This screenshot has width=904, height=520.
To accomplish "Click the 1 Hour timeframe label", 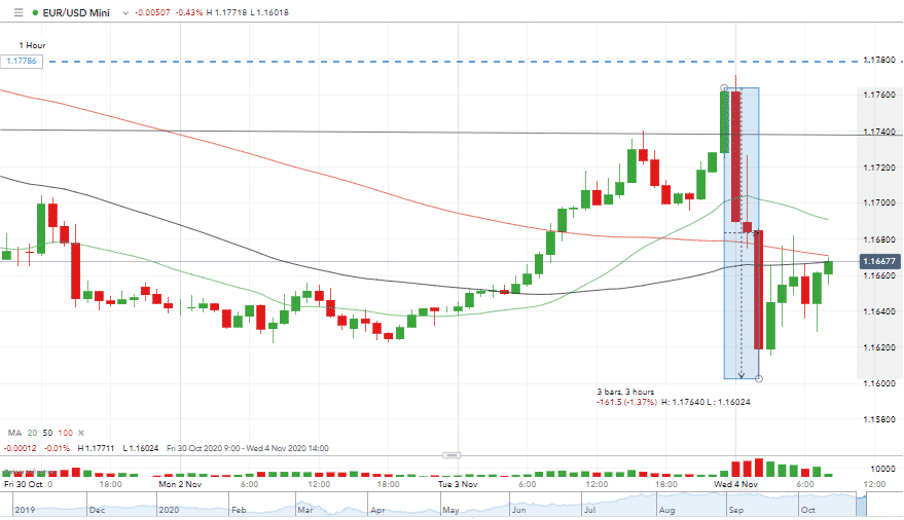I will [32, 45].
